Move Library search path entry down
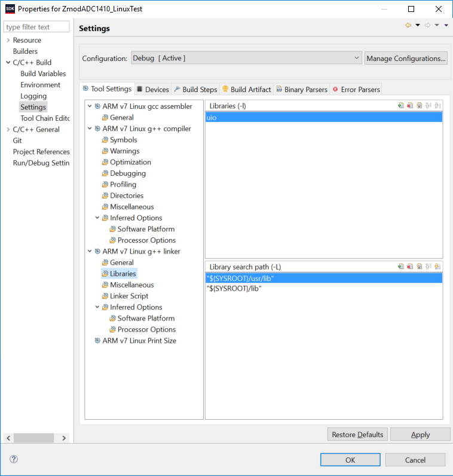The width and height of the screenshot is (453, 476). click(x=437, y=267)
